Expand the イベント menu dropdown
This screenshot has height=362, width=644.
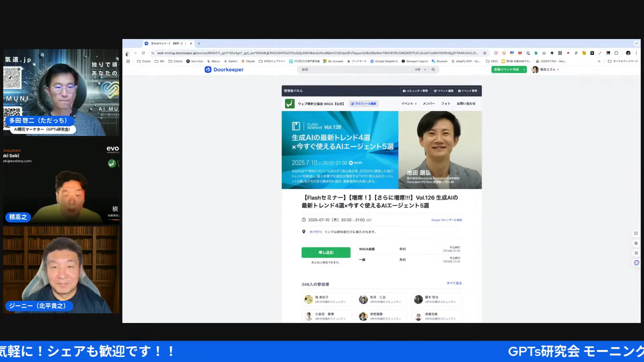(409, 104)
